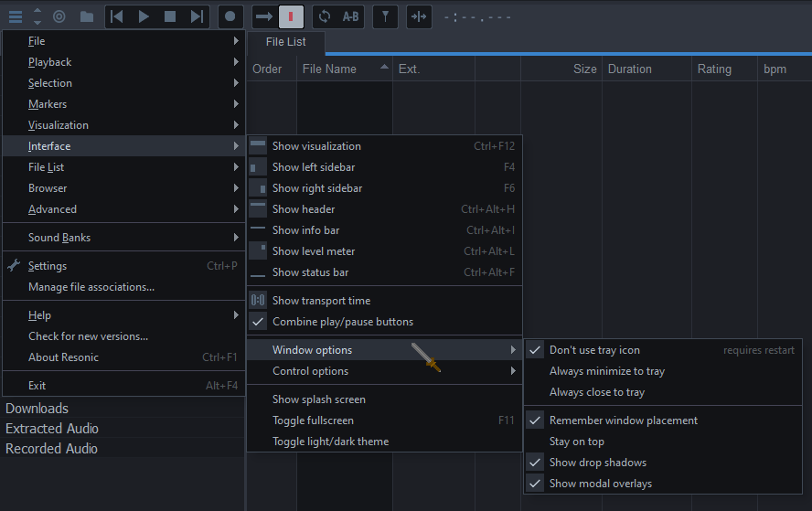Sort the list by the Duration column
812x511 pixels.
tap(630, 69)
